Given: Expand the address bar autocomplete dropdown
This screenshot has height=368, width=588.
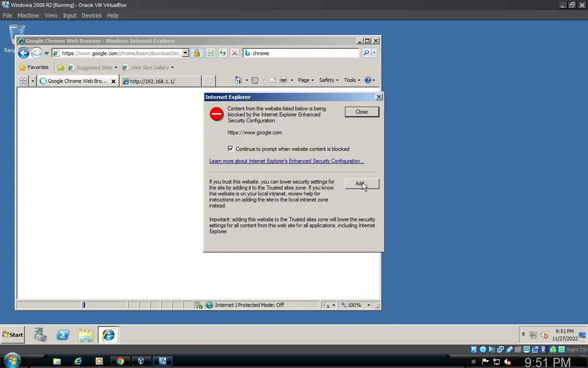Looking at the screenshot, I should tap(186, 53).
